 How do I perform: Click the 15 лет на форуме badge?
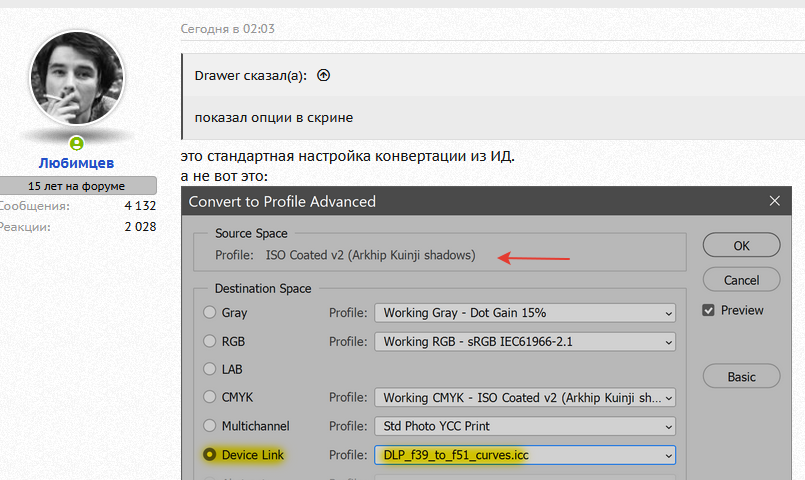77,186
